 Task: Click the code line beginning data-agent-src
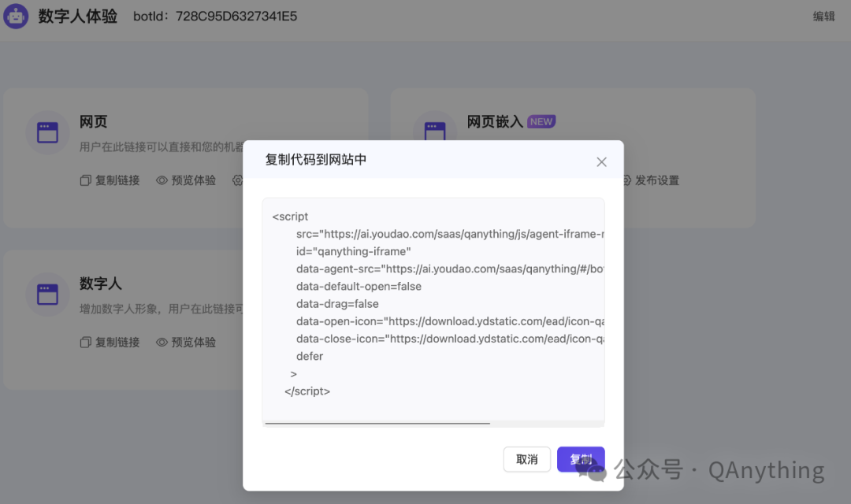(x=450, y=269)
